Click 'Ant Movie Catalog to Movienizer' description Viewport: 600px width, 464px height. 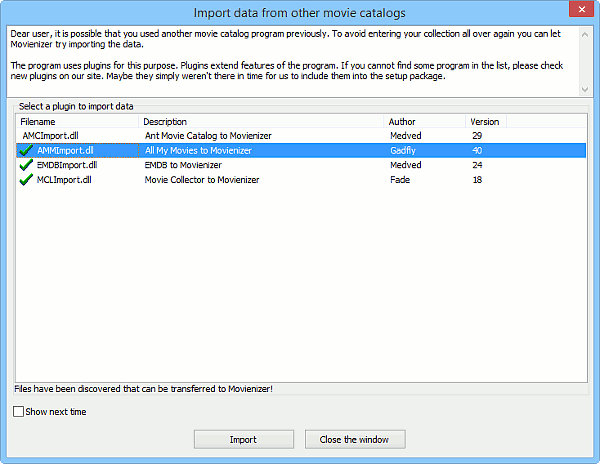208,136
